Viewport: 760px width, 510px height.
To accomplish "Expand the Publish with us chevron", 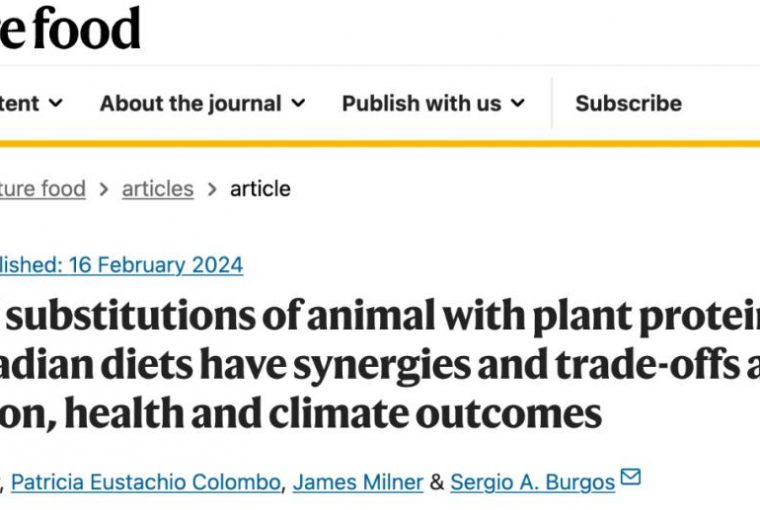I will (x=517, y=103).
